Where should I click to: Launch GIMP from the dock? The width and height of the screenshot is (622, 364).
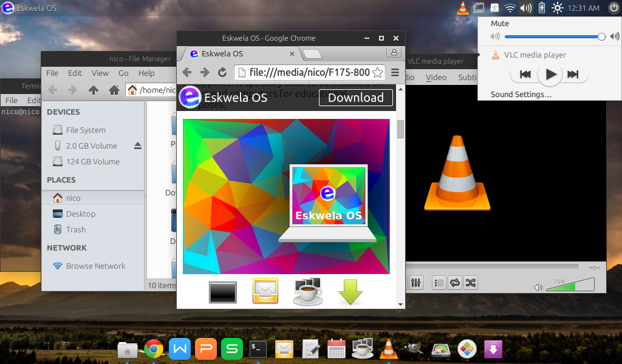point(414,349)
